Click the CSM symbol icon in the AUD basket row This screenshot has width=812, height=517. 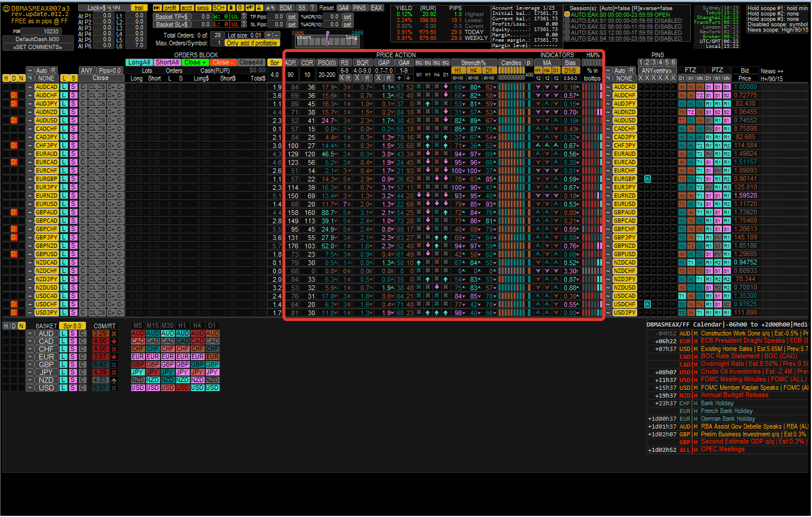[114, 333]
